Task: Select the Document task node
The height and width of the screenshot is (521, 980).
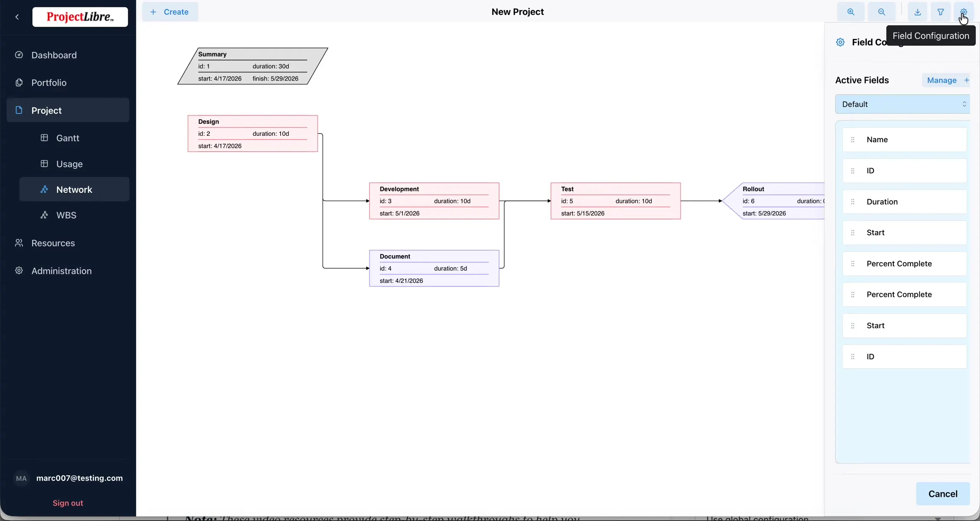Action: (434, 268)
